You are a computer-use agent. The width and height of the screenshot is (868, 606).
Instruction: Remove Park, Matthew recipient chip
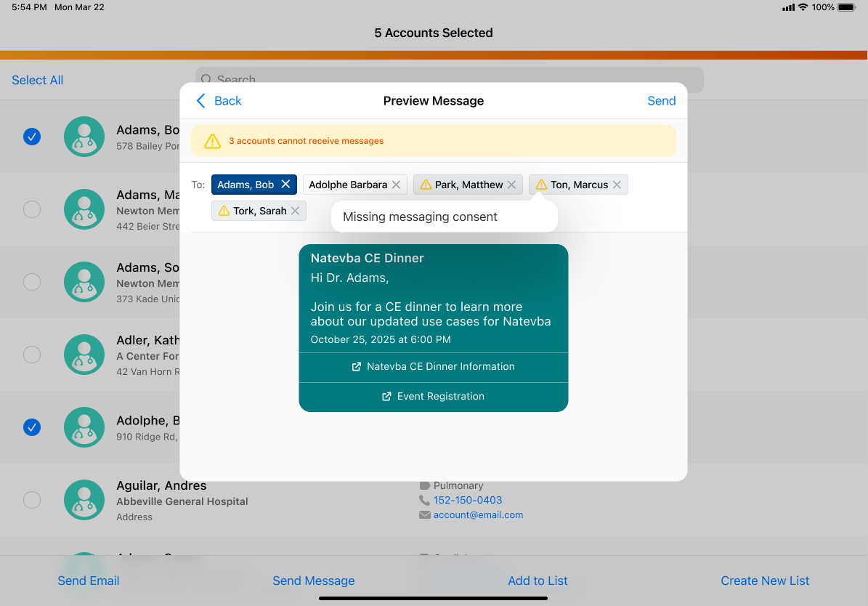[x=511, y=185]
